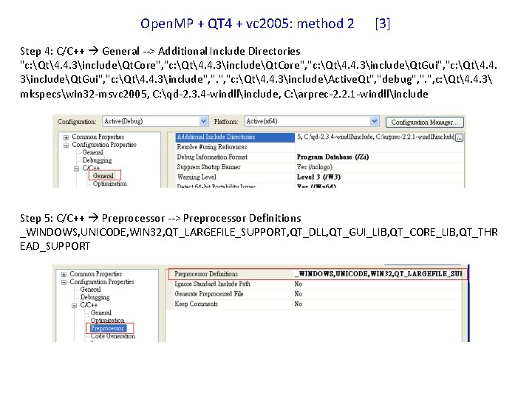Select General under Configuration Properties, lower tree
This screenshot has height=399, width=532.
click(x=91, y=290)
